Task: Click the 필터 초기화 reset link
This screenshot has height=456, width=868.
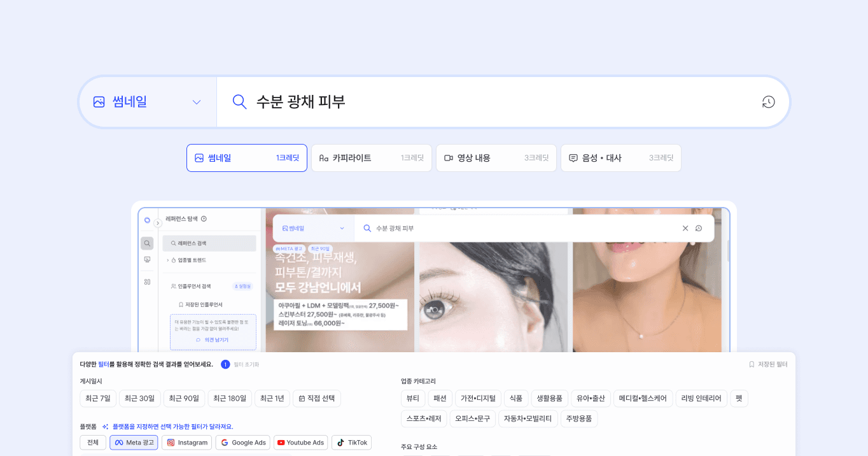Action: click(x=246, y=364)
